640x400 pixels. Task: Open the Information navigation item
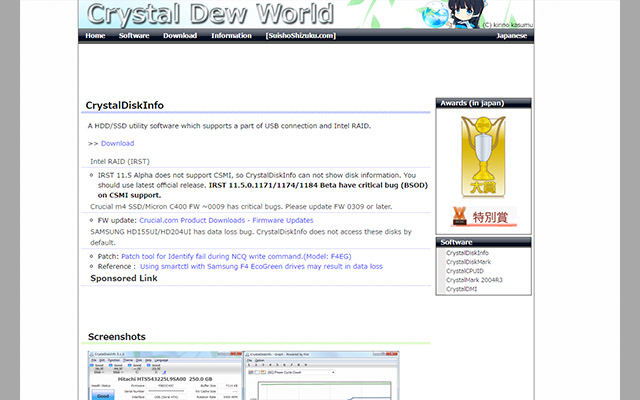tap(231, 36)
